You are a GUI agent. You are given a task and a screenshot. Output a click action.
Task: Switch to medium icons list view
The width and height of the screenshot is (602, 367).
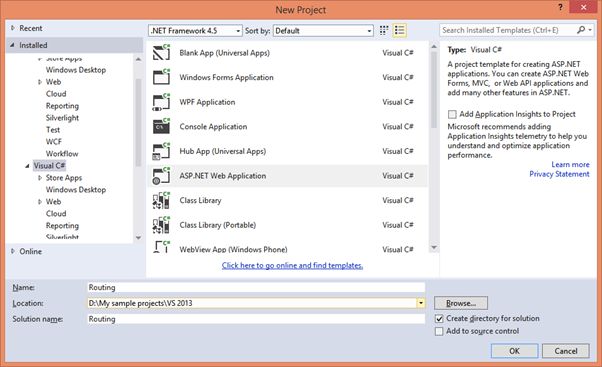pos(399,30)
